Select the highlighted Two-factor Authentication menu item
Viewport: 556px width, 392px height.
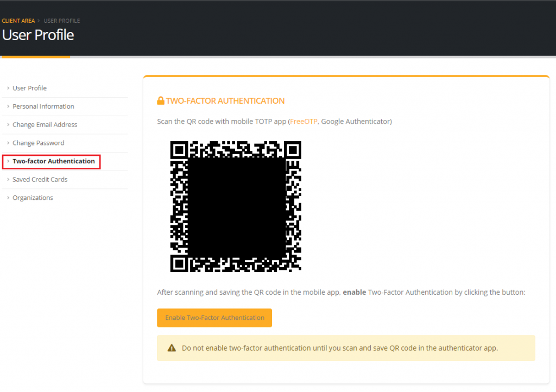(54, 161)
